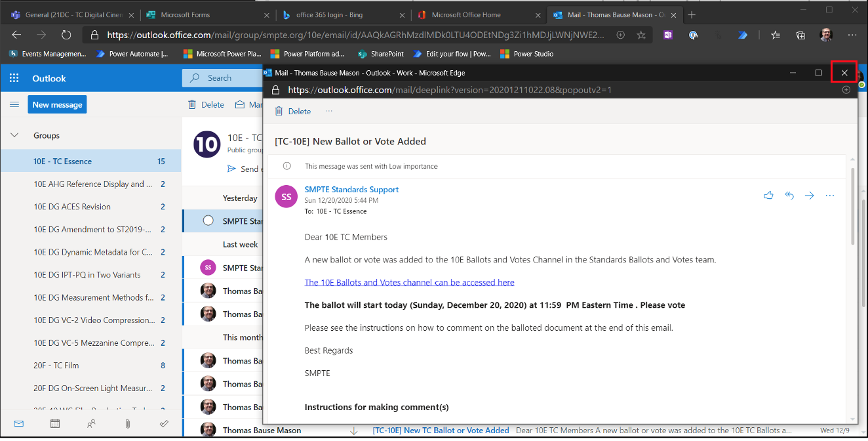Open the OneNote browser extension

[x=667, y=35]
